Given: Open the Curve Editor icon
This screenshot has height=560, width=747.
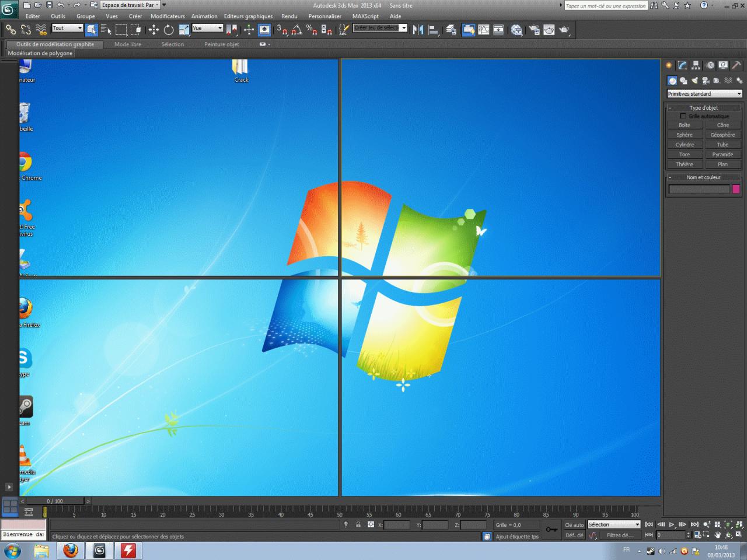Looking at the screenshot, I should (484, 30).
